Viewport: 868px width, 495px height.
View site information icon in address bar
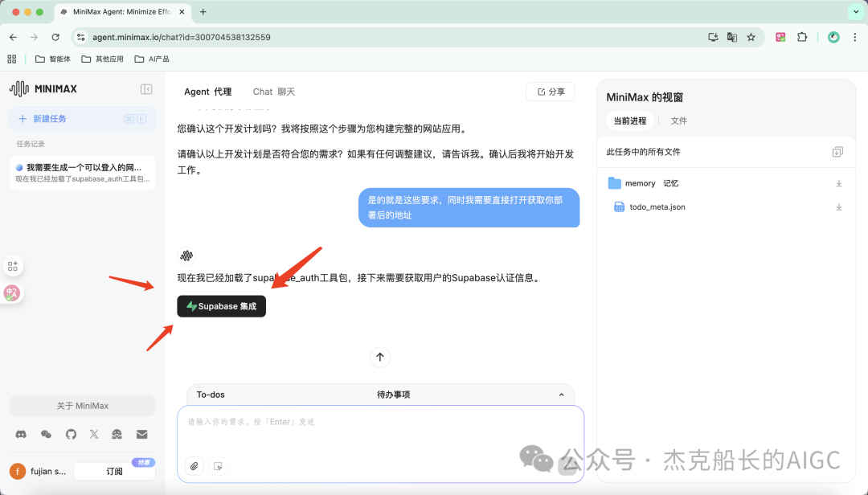81,37
